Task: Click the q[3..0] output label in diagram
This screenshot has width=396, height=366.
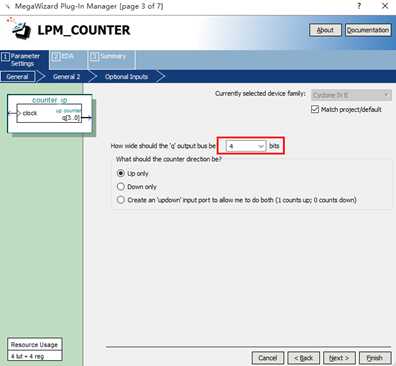Action: point(71,118)
